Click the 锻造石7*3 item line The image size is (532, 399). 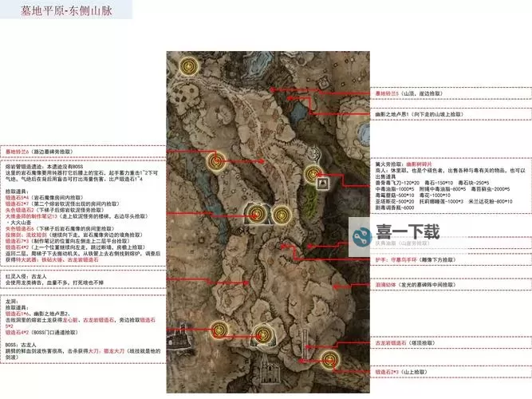coord(69,241)
